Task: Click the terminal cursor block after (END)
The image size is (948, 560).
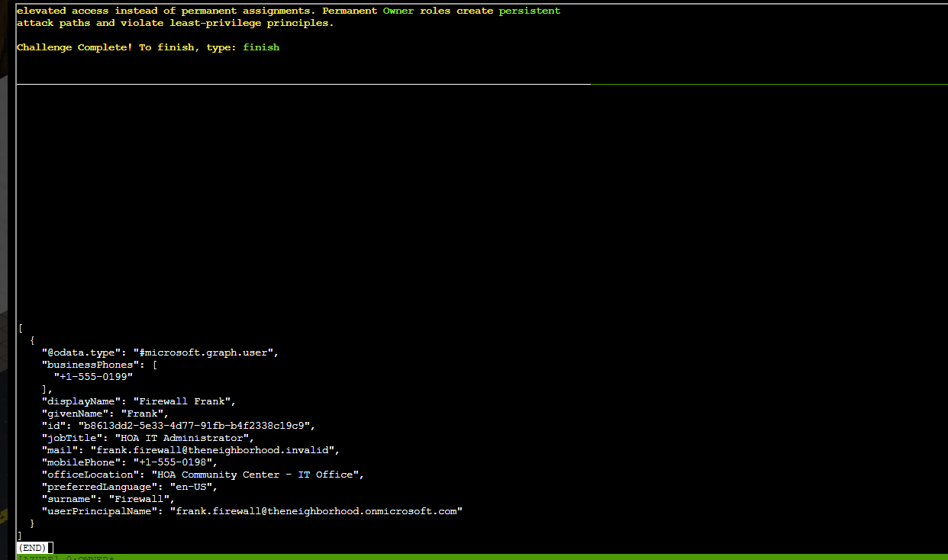Action: tap(50, 548)
